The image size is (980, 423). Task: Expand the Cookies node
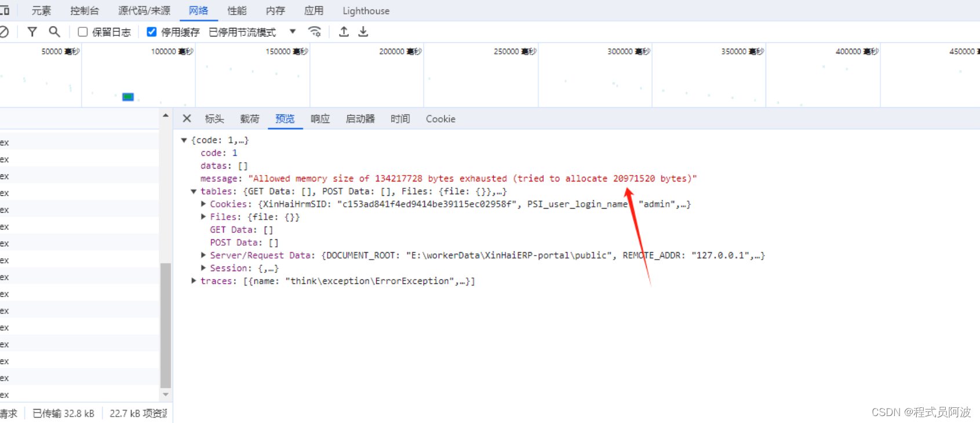(203, 204)
